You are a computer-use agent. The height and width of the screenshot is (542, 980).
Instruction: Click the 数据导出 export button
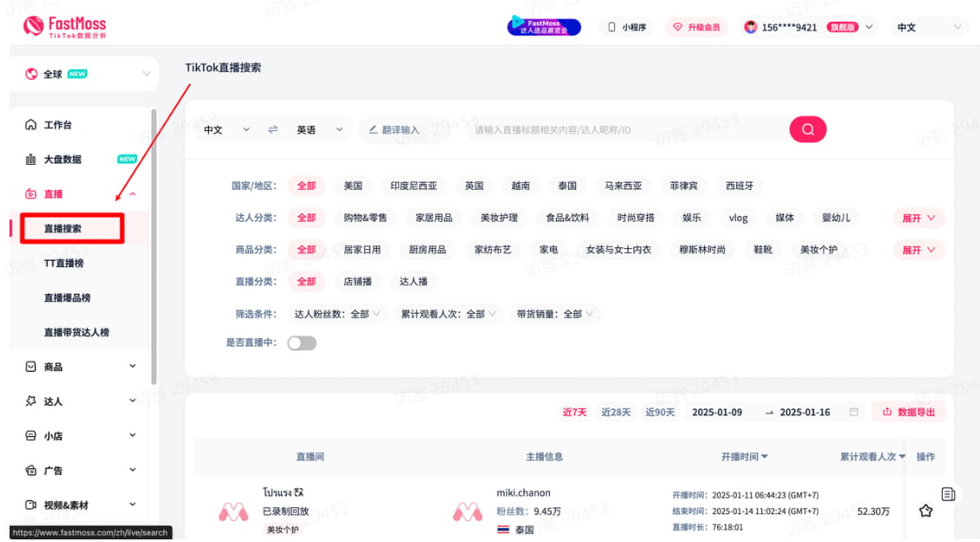click(909, 413)
